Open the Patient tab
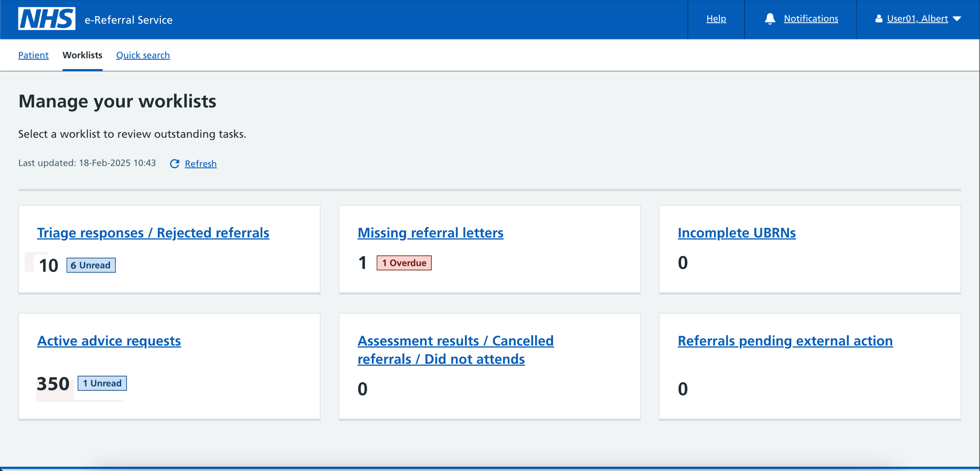Screen dimensions: 980x471 [x=34, y=55]
